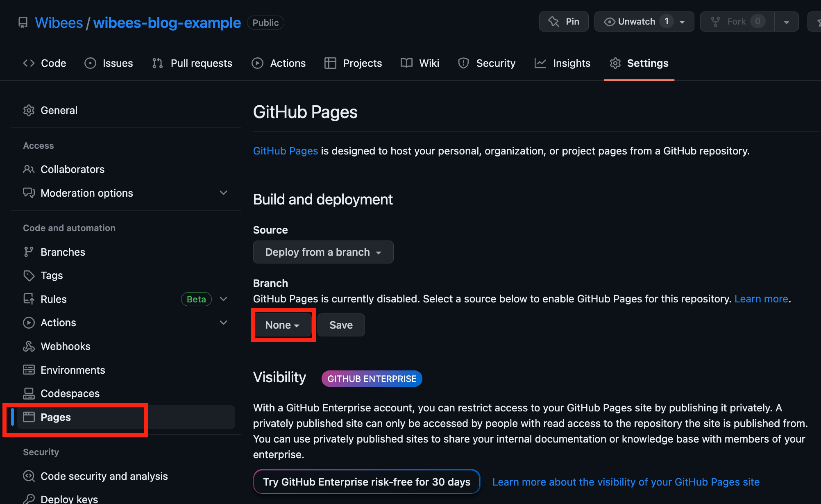The width and height of the screenshot is (821, 504).
Task: Click the Collaborators people icon
Action: tap(29, 169)
